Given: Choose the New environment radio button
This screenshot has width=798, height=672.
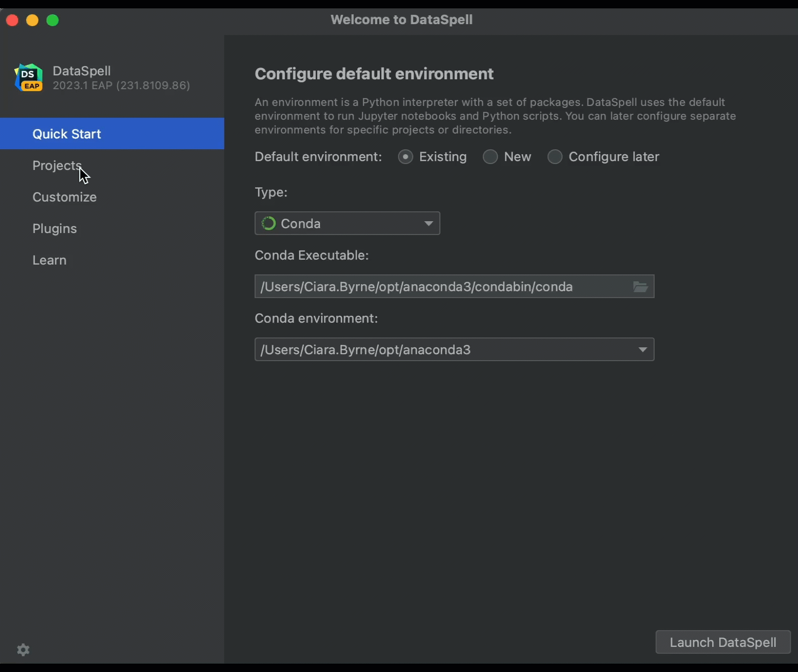Looking at the screenshot, I should pos(490,157).
